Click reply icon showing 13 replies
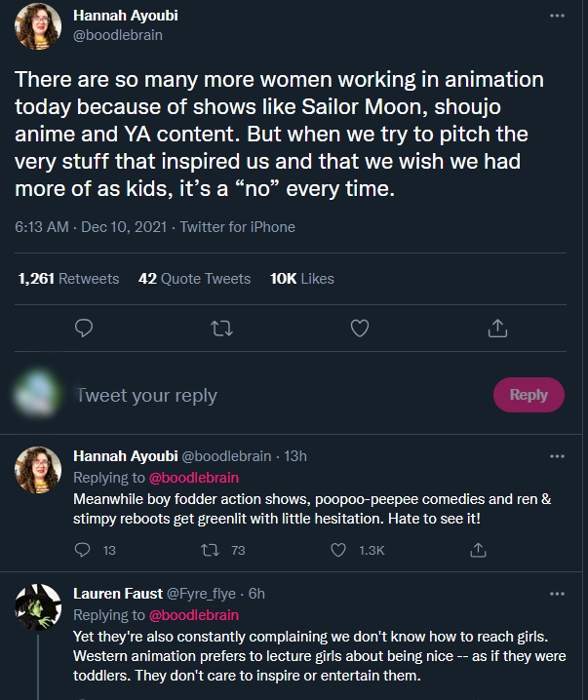 [84, 550]
